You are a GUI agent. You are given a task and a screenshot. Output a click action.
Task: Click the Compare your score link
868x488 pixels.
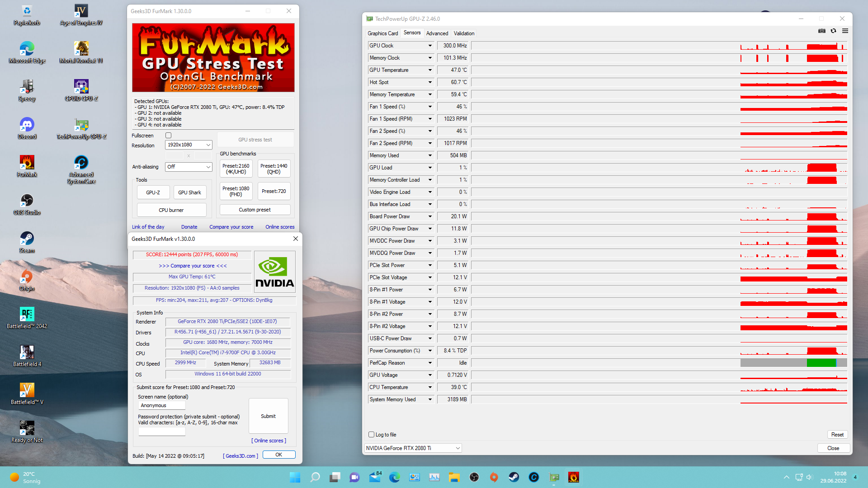click(x=231, y=227)
